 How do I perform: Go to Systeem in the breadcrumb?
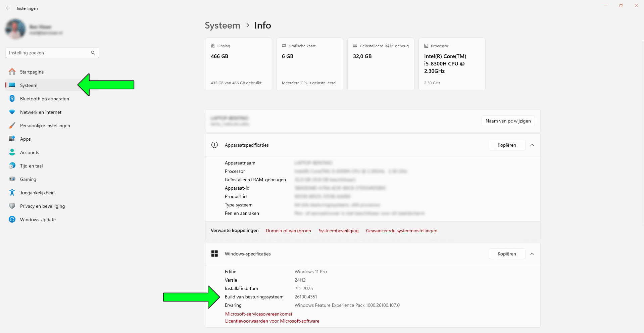point(222,26)
